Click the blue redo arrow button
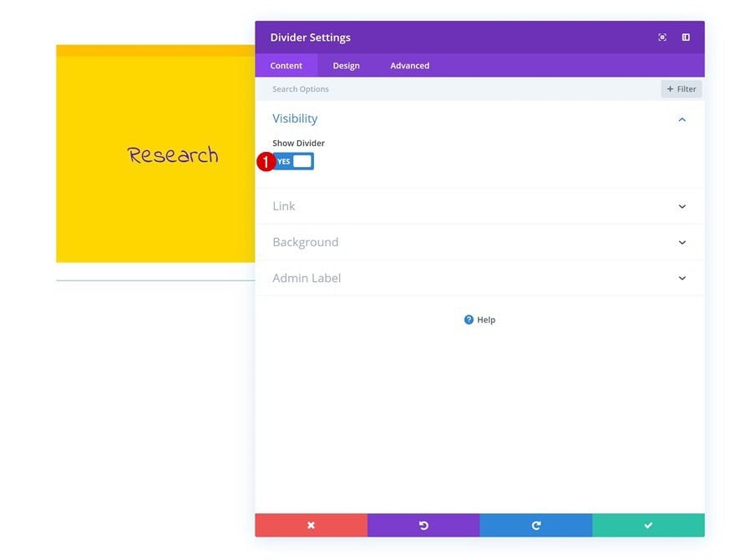This screenshot has width=735, height=560. click(x=535, y=525)
